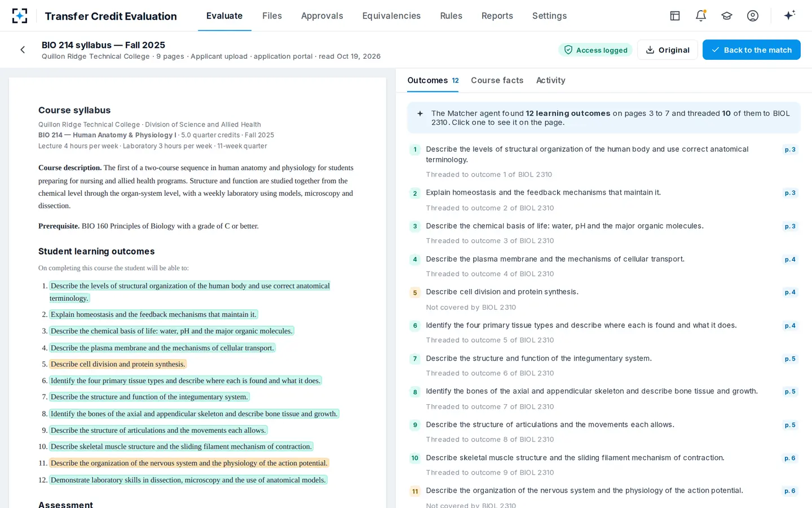Jump to p.3 badge for homeostasis outcome
This screenshot has height=508, width=812.
(790, 193)
